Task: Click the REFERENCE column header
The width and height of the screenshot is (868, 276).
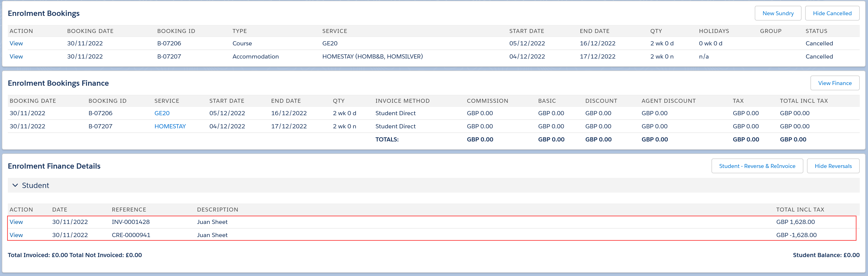Action: coord(129,209)
